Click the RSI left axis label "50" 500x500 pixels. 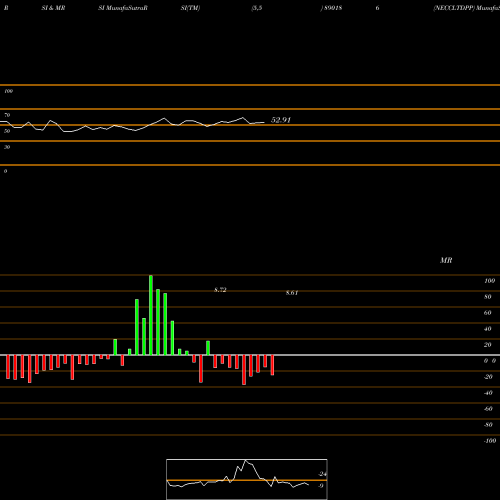7,131
